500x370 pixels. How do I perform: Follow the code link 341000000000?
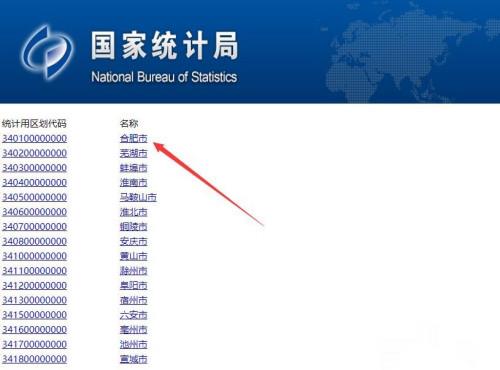[35, 256]
